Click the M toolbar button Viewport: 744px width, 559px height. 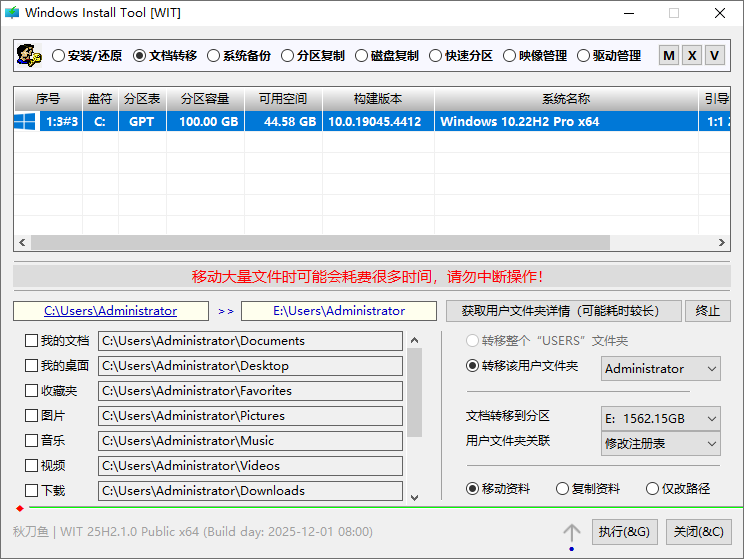pos(669,56)
